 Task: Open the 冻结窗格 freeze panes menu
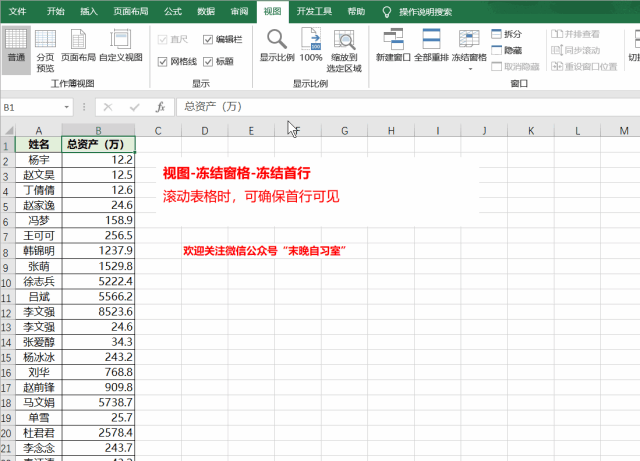tap(469, 49)
